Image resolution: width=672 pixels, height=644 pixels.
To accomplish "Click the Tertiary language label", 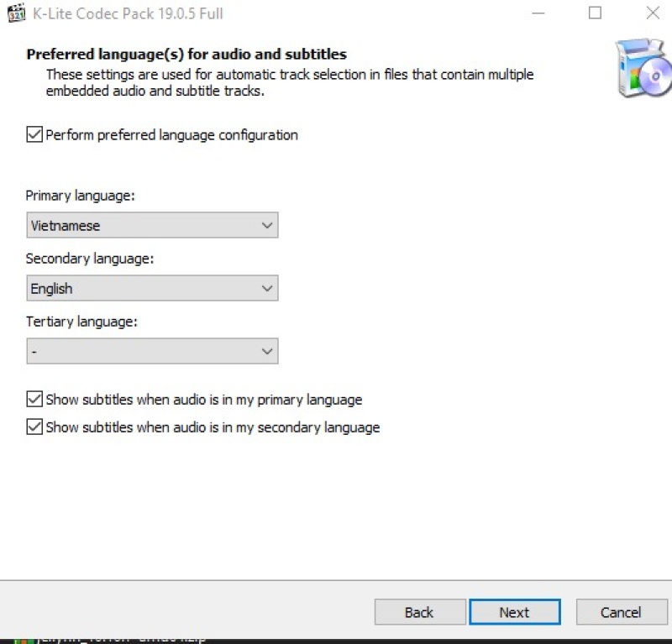I will point(81,322).
